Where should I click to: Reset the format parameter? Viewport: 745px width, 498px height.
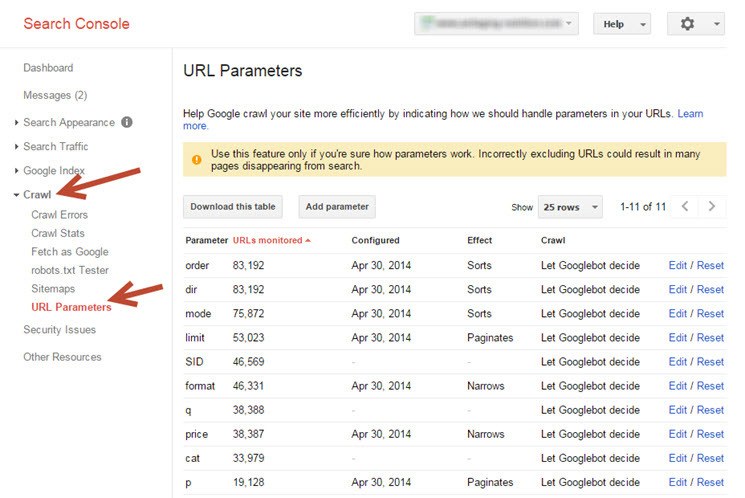coord(710,386)
